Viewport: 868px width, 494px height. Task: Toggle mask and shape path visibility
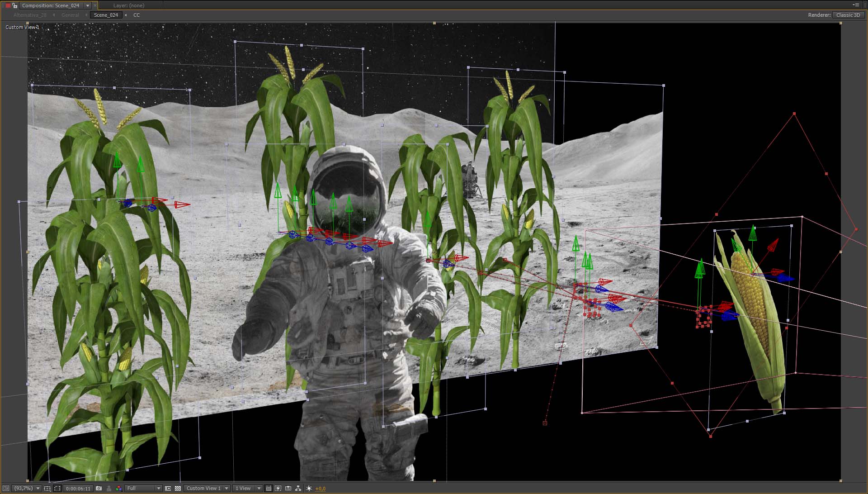click(x=57, y=488)
